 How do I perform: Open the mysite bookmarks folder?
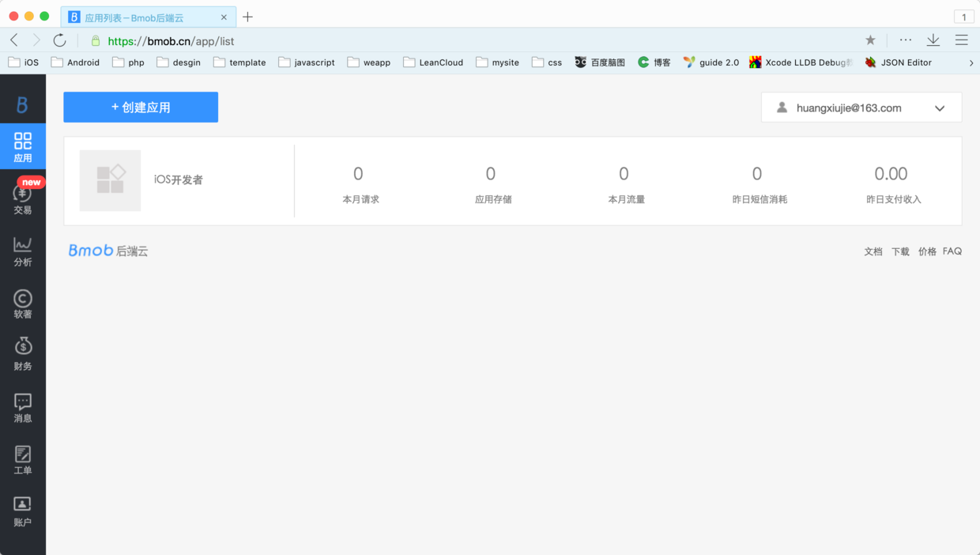click(x=497, y=62)
